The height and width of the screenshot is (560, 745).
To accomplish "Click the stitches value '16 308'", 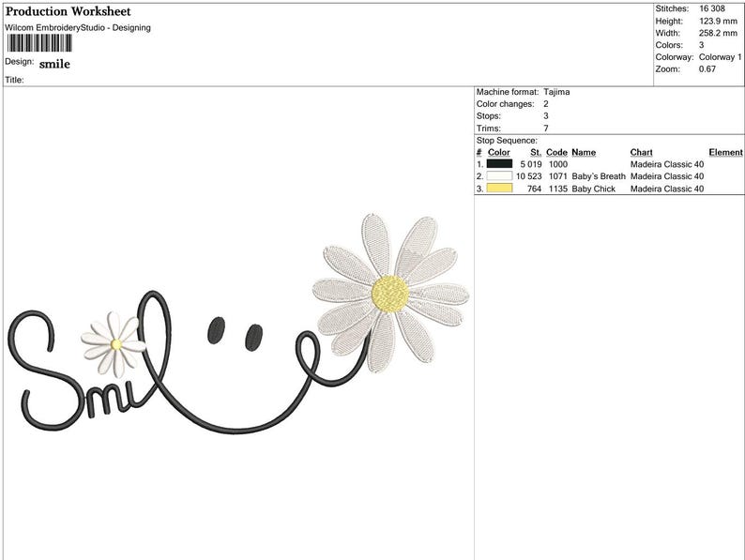I will [712, 8].
